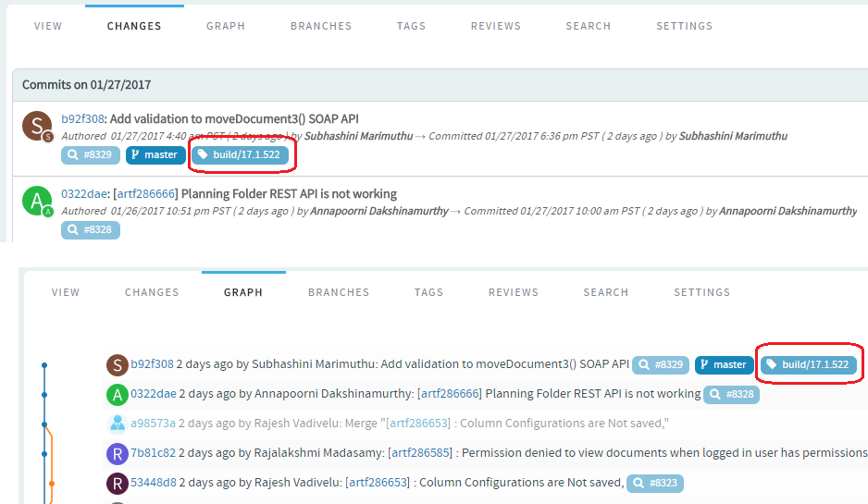The image size is (868, 504).
Task: Click build/17.1.522 tag badge in Changes view
Action: [x=240, y=155]
